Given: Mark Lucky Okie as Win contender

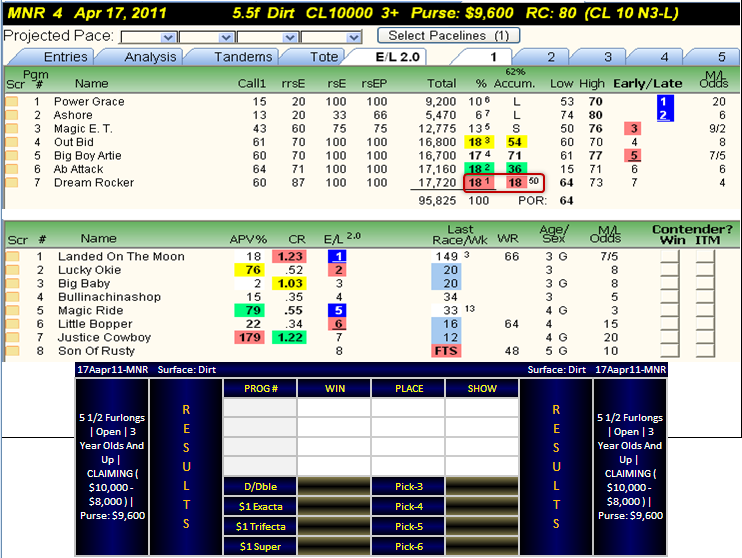Looking at the screenshot, I should tap(670, 270).
